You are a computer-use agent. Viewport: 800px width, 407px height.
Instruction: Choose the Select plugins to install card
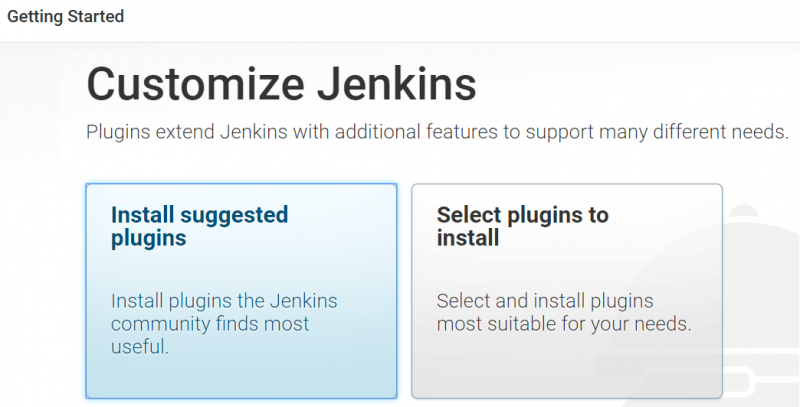566,290
